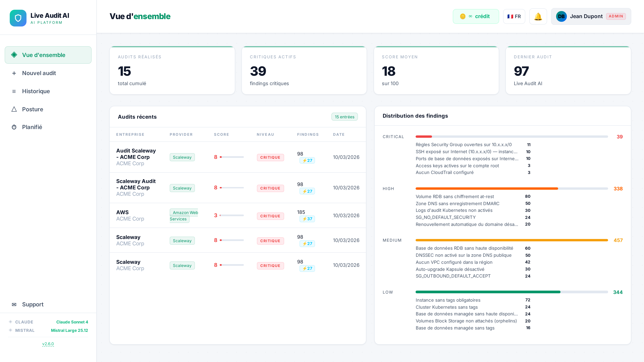Click the Critiques actifs stat card
This screenshot has width=644, height=362.
coord(304,70)
